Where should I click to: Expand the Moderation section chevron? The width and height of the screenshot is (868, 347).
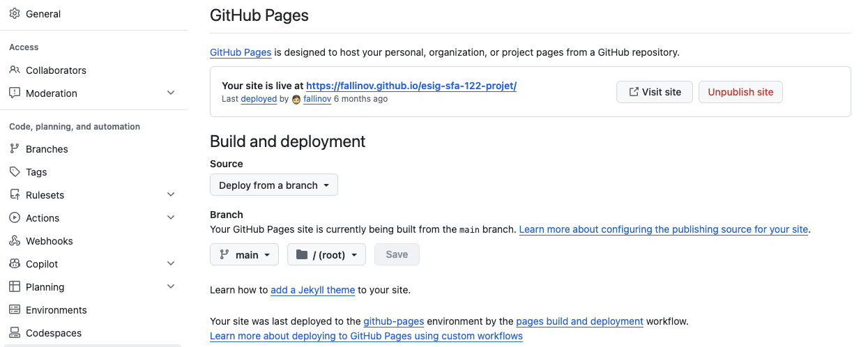171,93
